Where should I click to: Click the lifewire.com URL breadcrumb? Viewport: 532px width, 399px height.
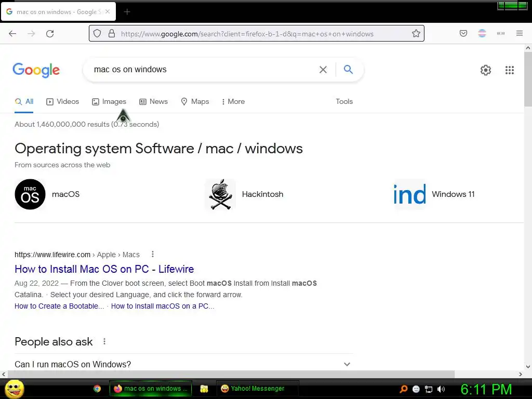click(x=77, y=255)
